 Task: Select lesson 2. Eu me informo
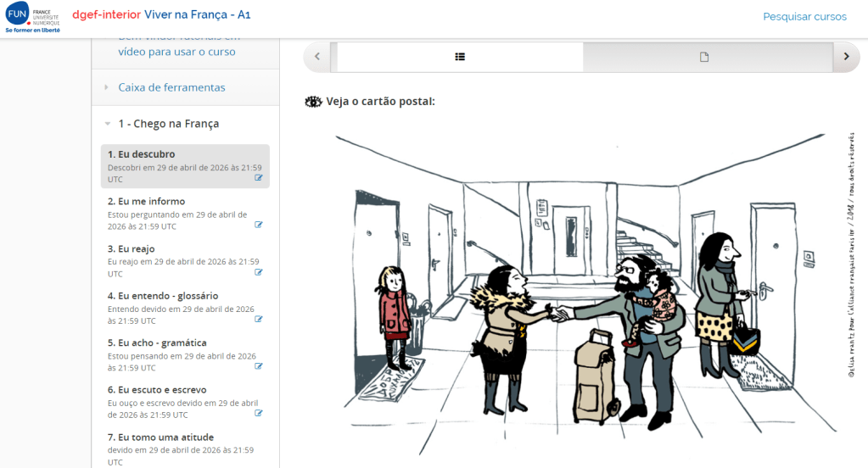point(185,214)
